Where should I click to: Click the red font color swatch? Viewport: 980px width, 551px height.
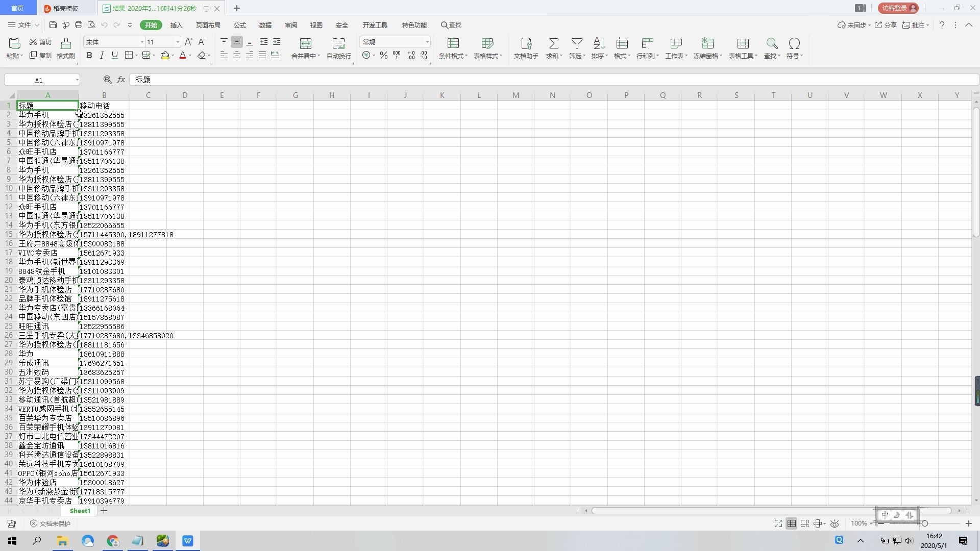(x=183, y=56)
